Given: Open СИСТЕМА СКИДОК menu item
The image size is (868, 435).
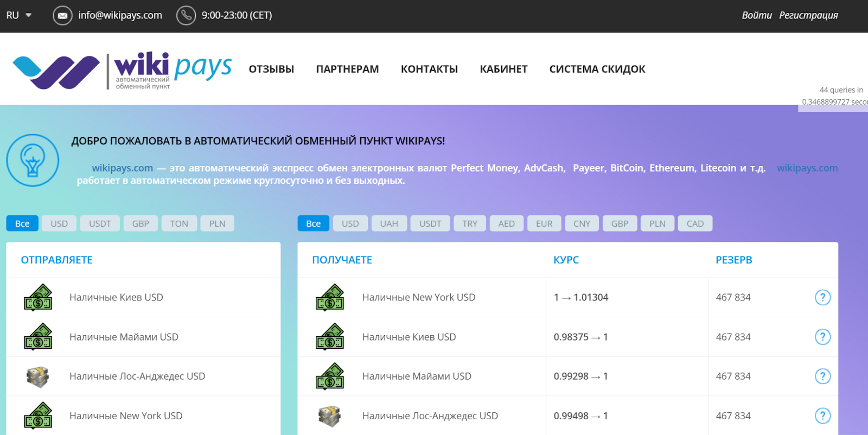Looking at the screenshot, I should (597, 69).
